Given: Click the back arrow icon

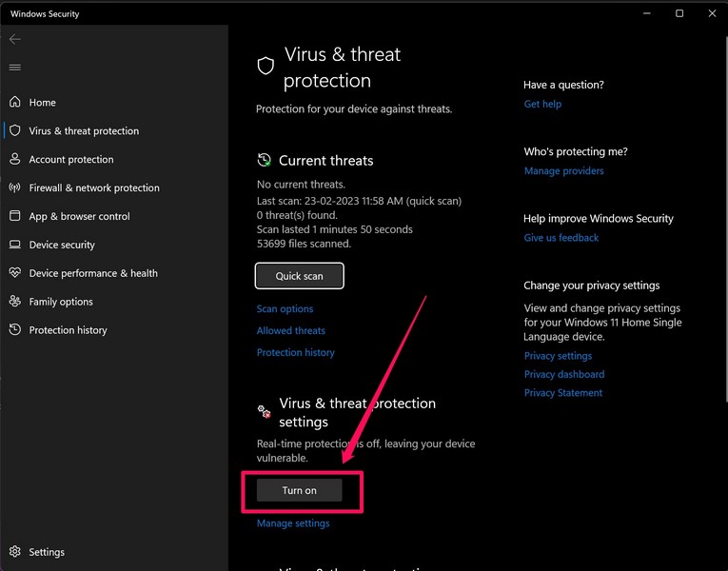Looking at the screenshot, I should tap(14, 40).
